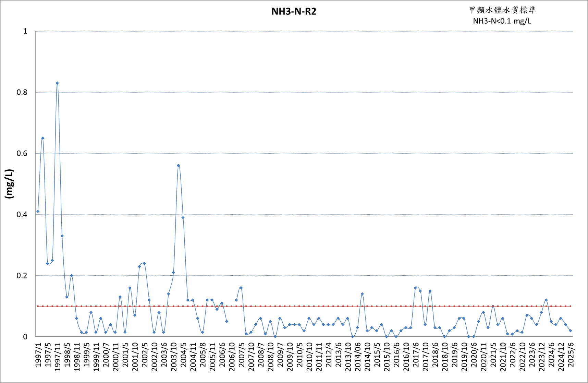Click the highest data point at 0.83

tap(57, 83)
